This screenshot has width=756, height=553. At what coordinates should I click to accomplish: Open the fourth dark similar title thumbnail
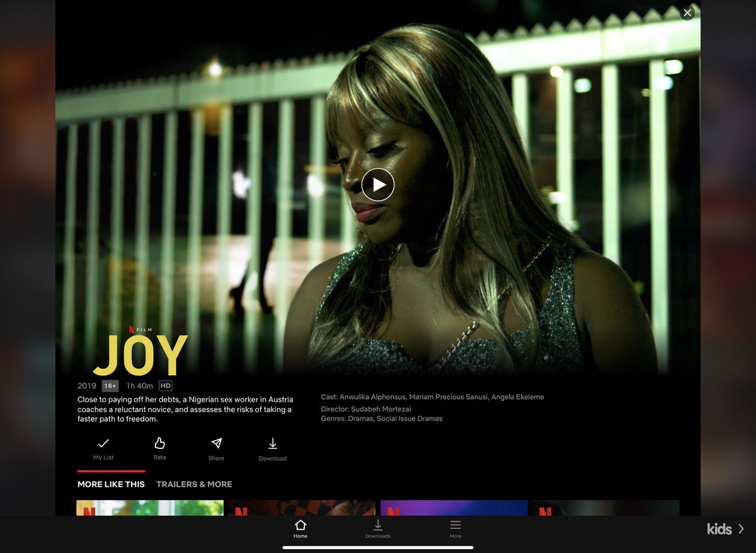[x=606, y=508]
